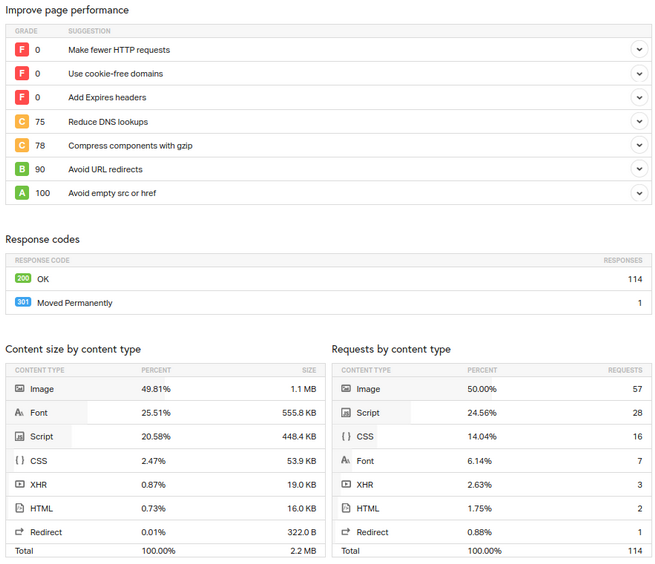Click the C grade badge for DNS lookups
Viewport: 655px width, 564px height.
pos(22,121)
